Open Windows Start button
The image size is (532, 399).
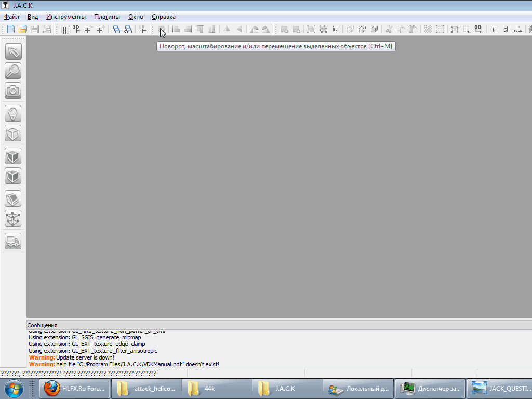pos(14,389)
